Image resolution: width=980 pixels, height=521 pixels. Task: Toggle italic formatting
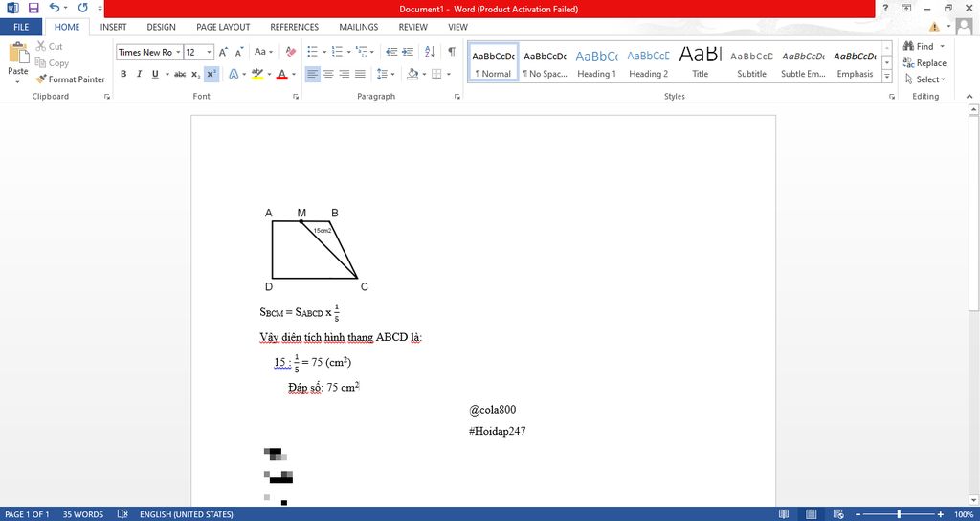point(139,74)
